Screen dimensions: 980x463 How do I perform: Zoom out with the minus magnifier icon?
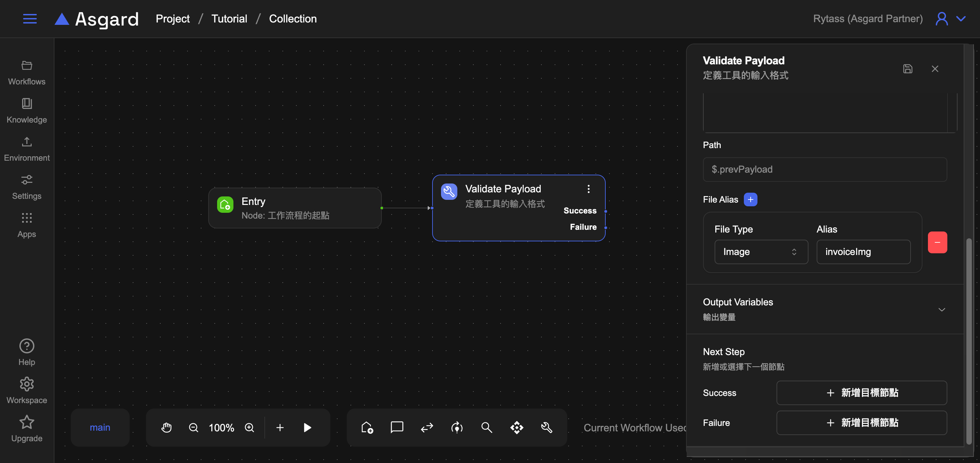[193, 427]
